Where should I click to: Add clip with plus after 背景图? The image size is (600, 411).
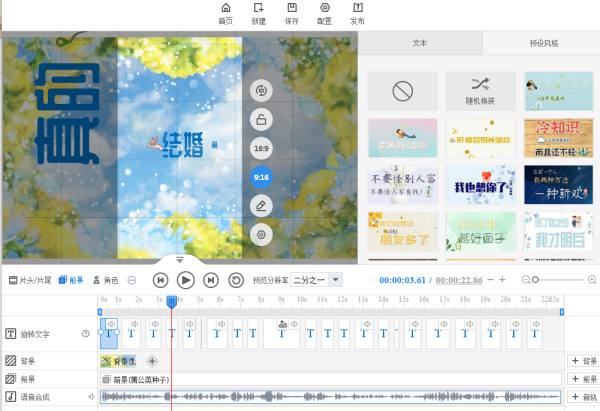pos(152,361)
